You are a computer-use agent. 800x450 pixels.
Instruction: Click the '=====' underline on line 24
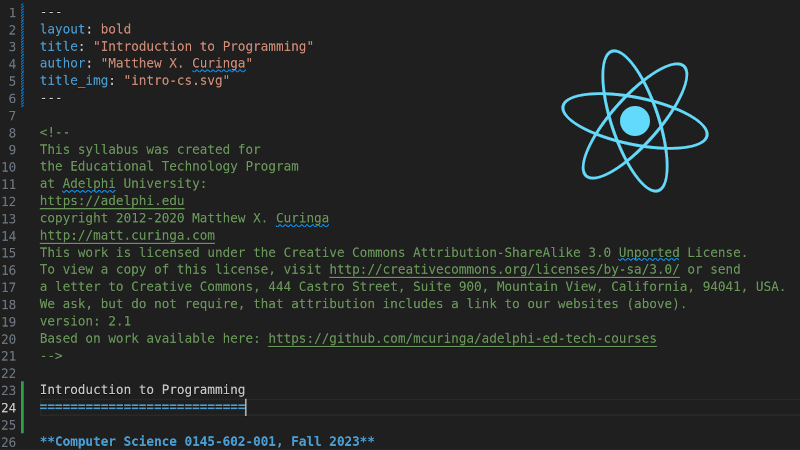(142, 407)
